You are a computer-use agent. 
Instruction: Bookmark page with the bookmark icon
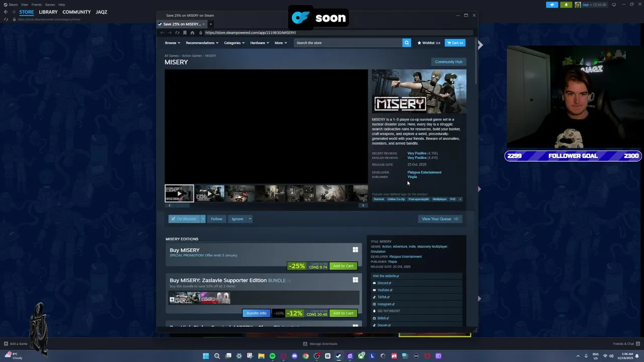point(185,33)
